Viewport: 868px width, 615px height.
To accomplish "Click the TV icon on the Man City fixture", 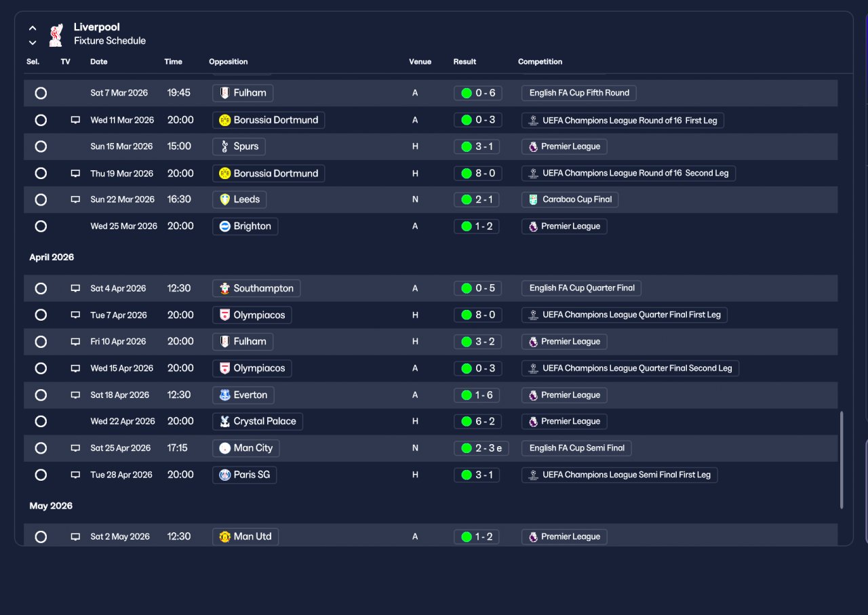I will (75, 448).
